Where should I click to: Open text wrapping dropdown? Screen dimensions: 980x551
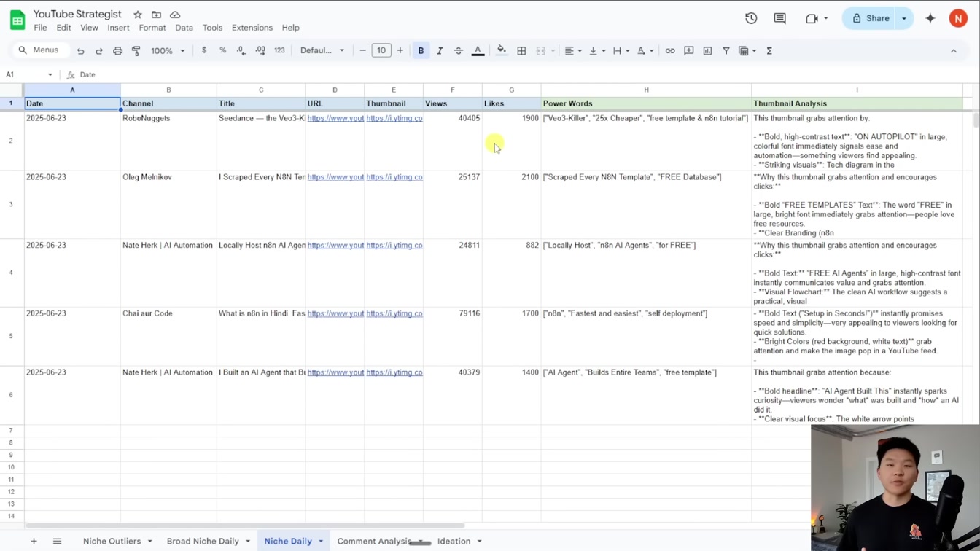[621, 51]
